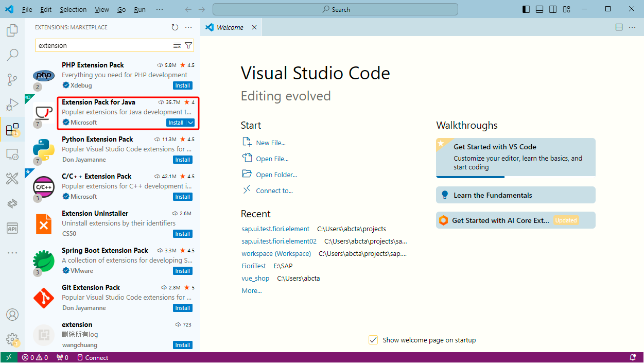
Task: Open Get Started with AI Core walkthrough
Action: [x=516, y=220]
